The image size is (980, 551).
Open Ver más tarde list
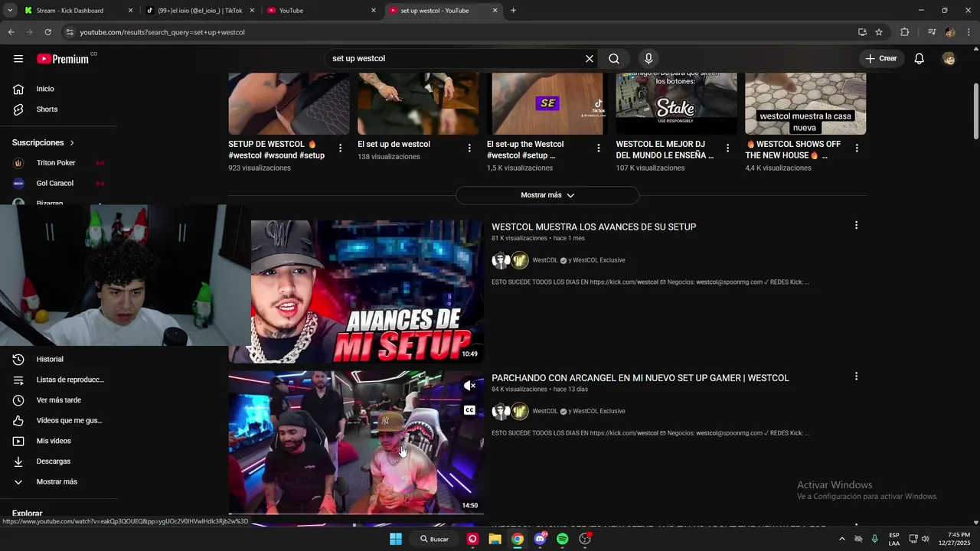coord(58,400)
